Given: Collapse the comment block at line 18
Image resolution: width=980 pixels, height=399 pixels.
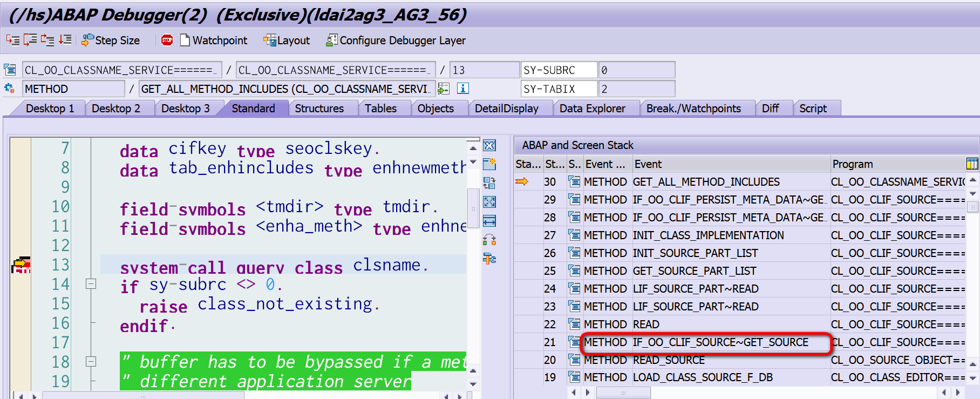Looking at the screenshot, I should tap(91, 362).
